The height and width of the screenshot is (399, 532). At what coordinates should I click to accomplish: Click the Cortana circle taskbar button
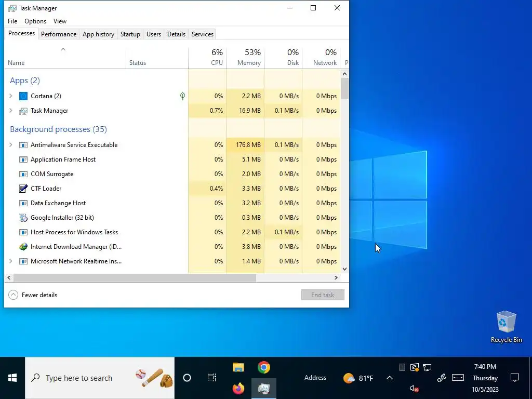[x=187, y=378]
